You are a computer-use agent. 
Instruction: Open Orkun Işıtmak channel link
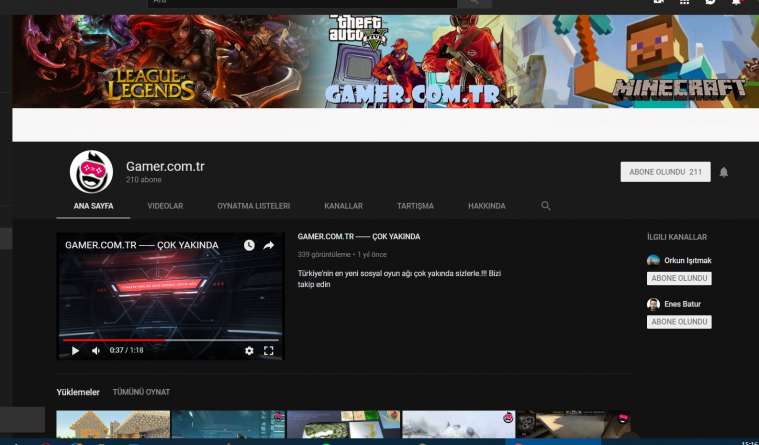687,261
